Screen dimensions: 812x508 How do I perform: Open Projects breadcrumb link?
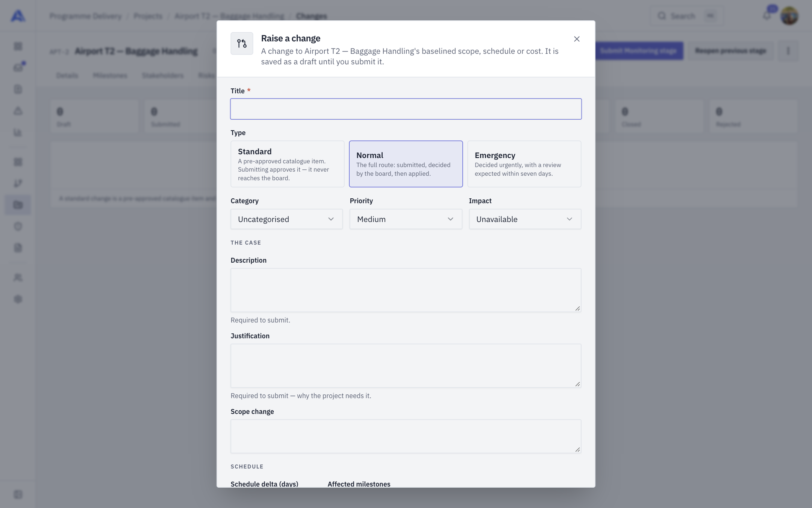[x=148, y=16]
